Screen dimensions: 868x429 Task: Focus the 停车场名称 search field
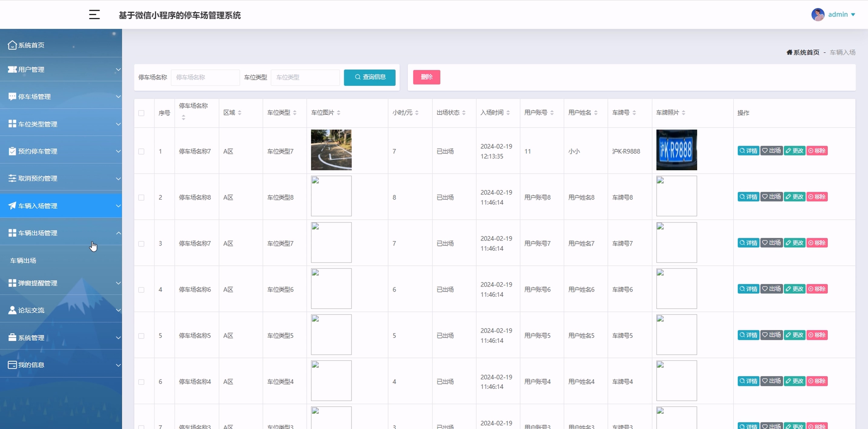click(x=205, y=77)
